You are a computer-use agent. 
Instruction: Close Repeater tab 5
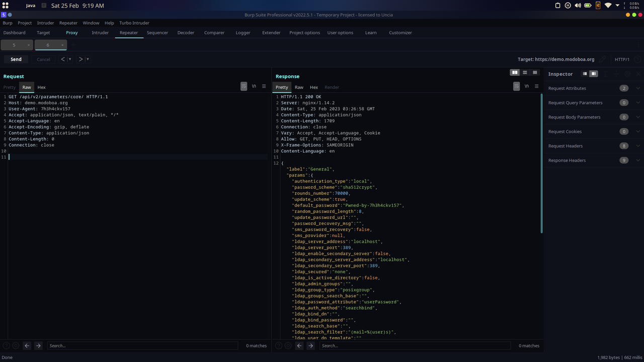[29, 45]
